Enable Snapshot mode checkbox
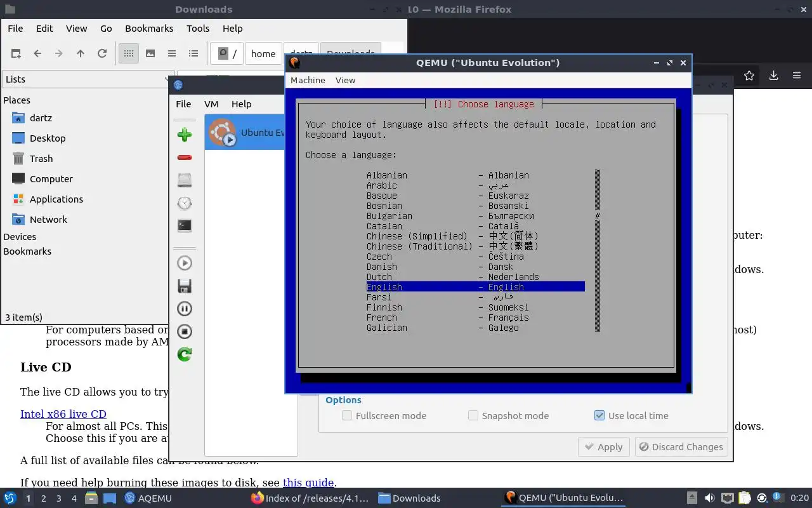 pyautogui.click(x=473, y=415)
